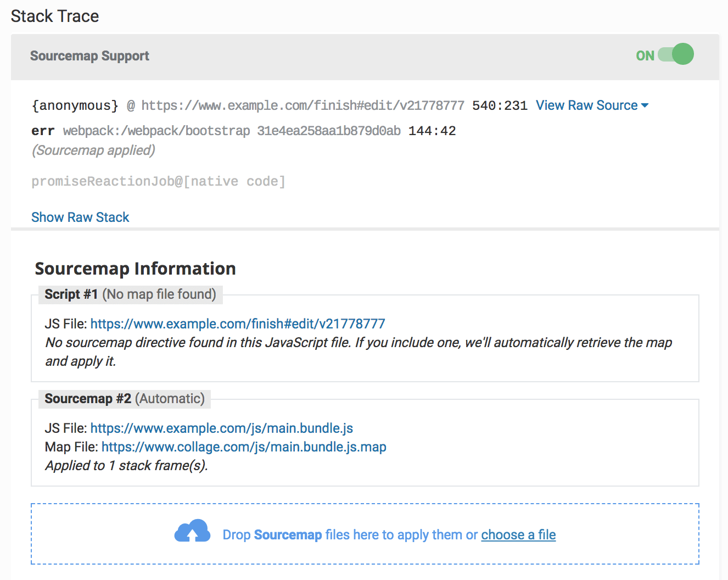The height and width of the screenshot is (580, 728).
Task: Click the 'Stack Trace' title
Action: 55,16
